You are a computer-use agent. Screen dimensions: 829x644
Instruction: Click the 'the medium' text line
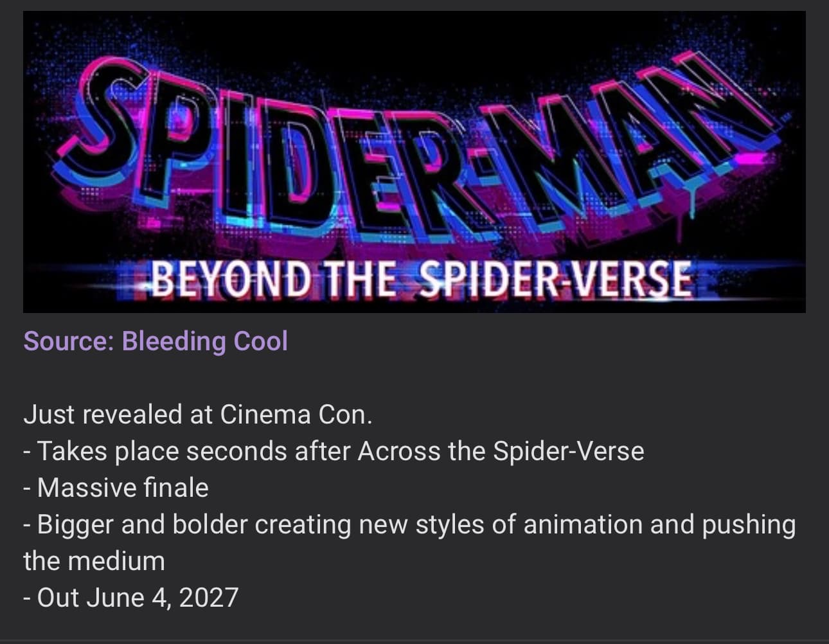pyautogui.click(x=94, y=561)
